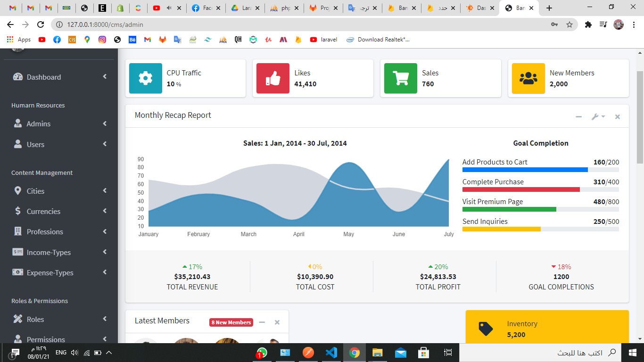This screenshot has height=362, width=644.
Task: Click the Admins person icon in sidebar
Action: coord(18,123)
